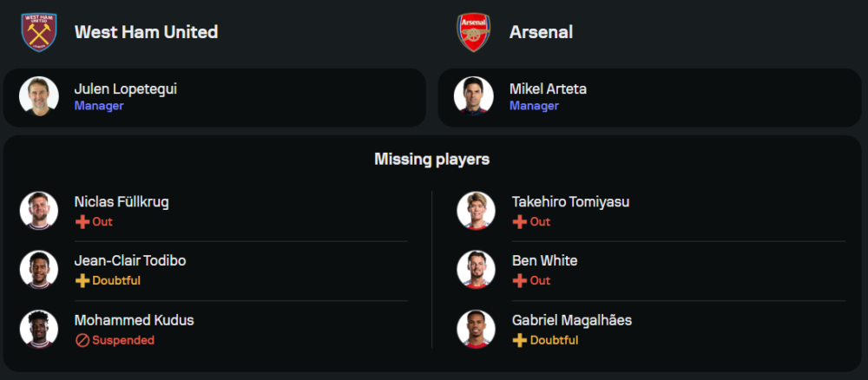Click the yellow doubtful cross under Gabriel Magalhães
The image size is (868, 380).
tap(519, 341)
